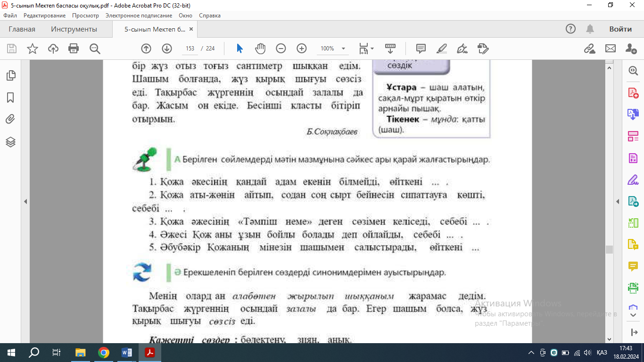Screen dimensions: 644x362
Task: Select the Highlight text tool
Action: pyautogui.click(x=442, y=49)
